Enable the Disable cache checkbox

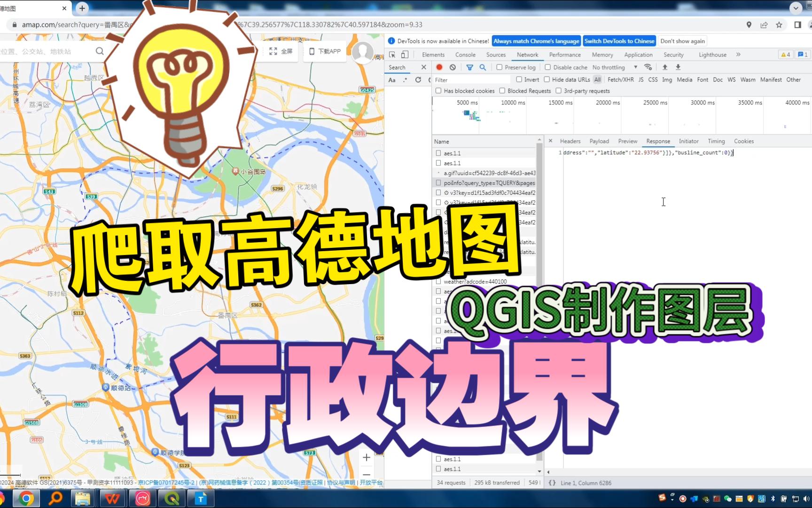click(548, 67)
